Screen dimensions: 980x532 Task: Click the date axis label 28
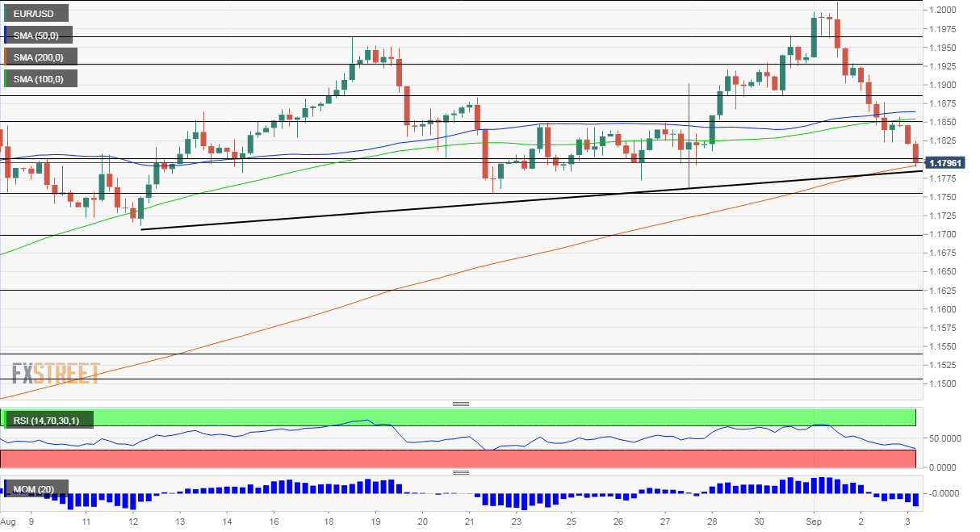(712, 522)
